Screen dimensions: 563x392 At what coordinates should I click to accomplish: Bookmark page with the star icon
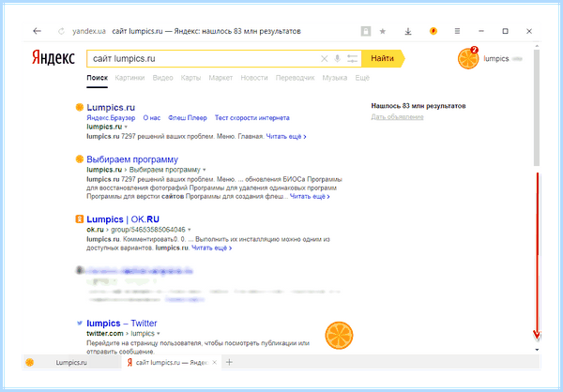click(x=383, y=32)
